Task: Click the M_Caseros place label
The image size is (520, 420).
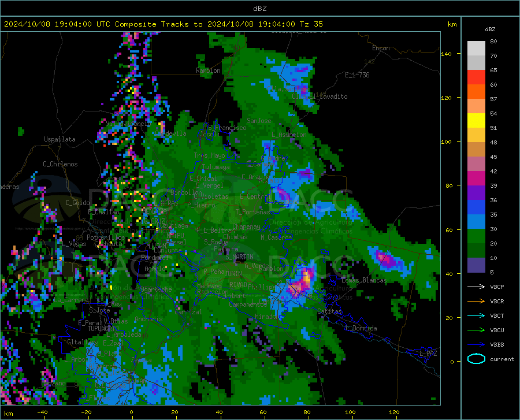Action: 276,237
